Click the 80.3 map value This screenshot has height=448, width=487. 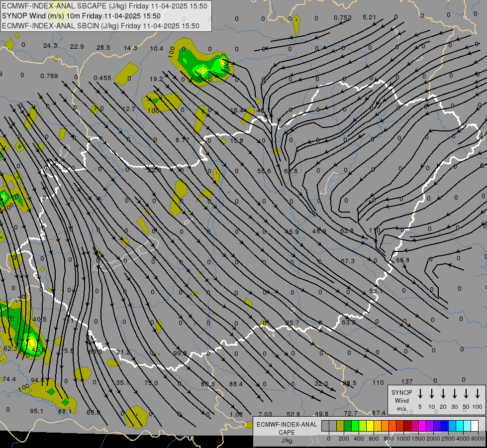pos(208,384)
